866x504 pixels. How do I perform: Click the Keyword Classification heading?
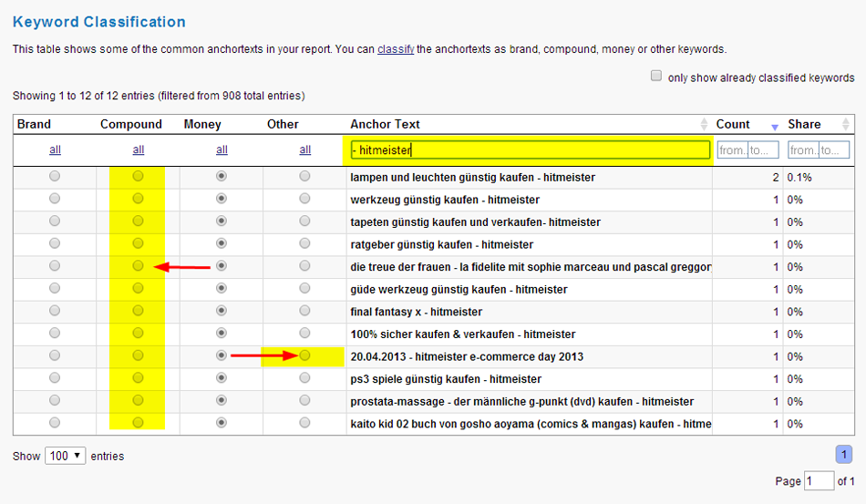tap(98, 22)
